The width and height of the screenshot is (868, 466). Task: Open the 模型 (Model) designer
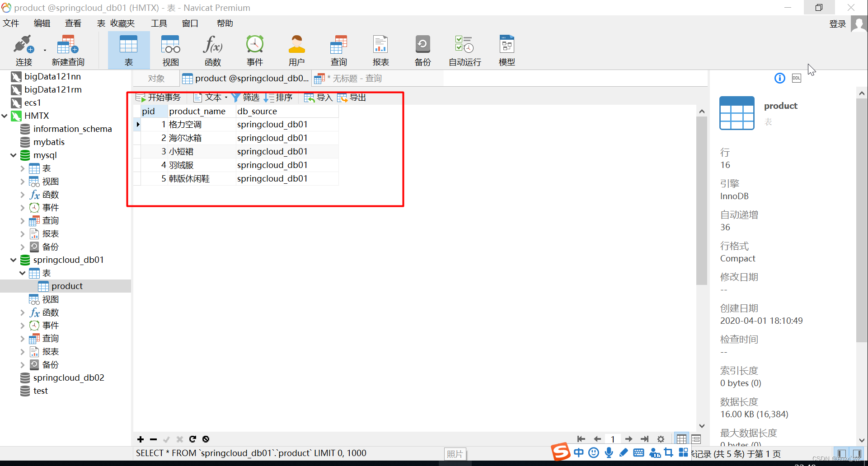click(506, 50)
